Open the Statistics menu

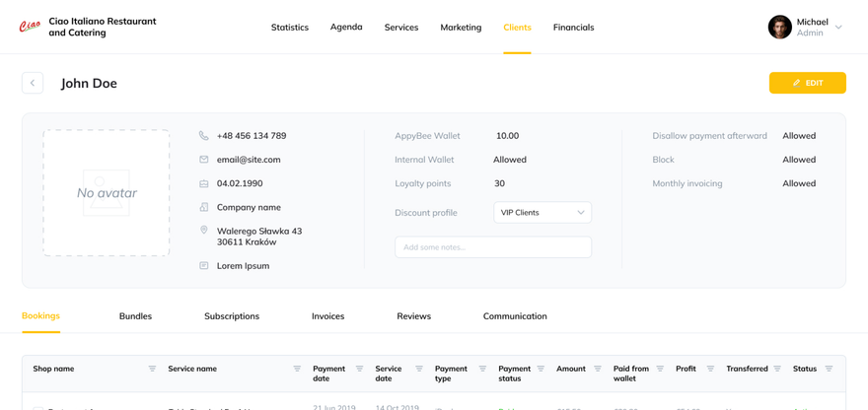[290, 28]
